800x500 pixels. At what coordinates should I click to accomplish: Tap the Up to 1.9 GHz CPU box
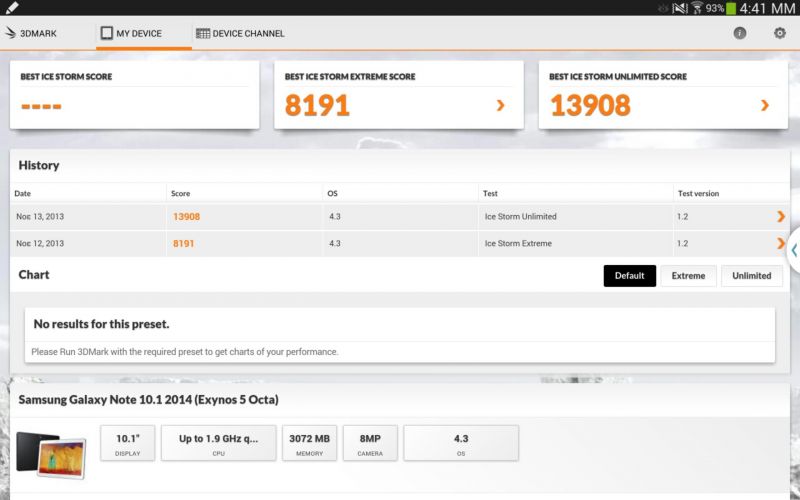click(218, 443)
